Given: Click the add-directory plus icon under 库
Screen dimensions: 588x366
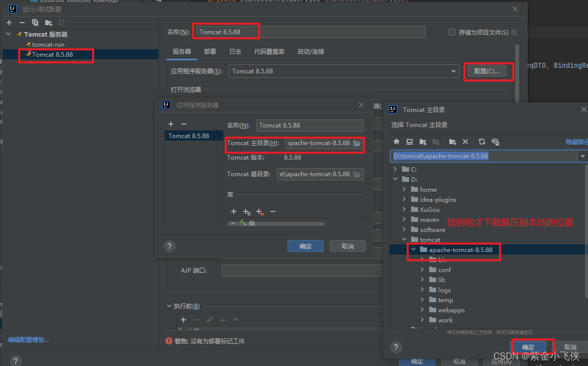Looking at the screenshot, I should [x=259, y=212].
